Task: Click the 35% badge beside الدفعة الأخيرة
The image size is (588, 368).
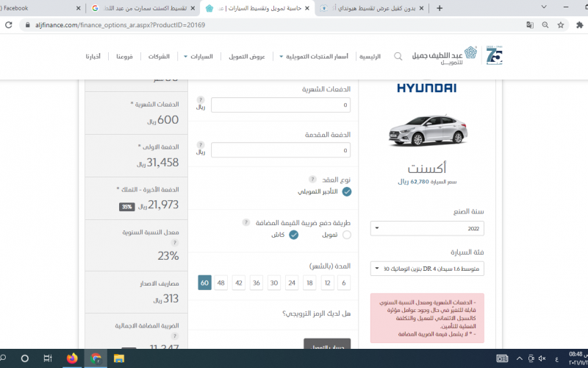Action: pos(126,207)
